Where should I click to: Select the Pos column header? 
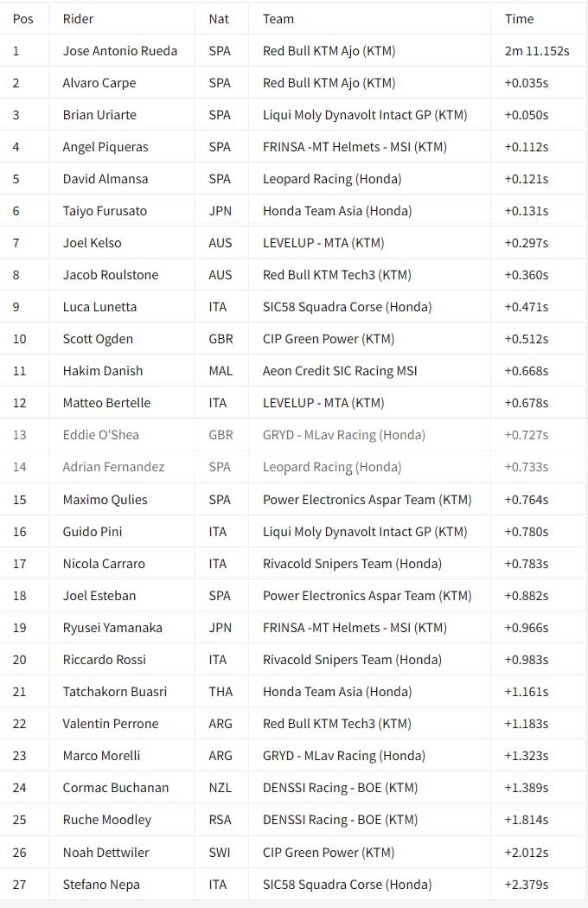coord(23,19)
